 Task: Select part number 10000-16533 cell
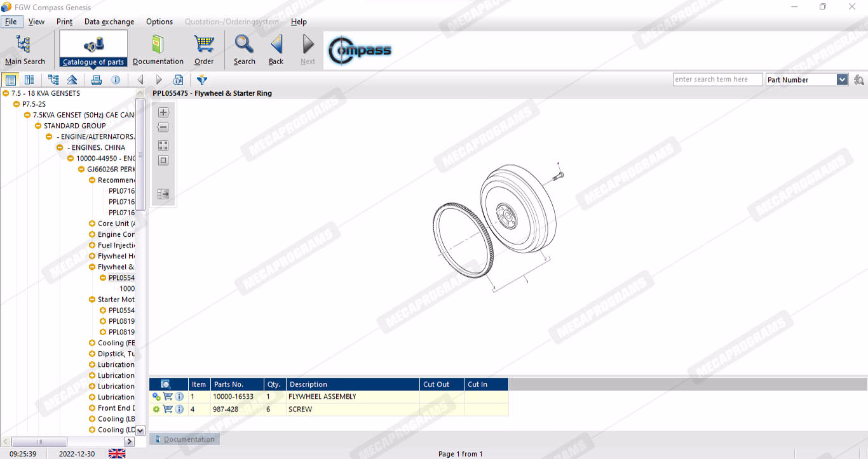tap(237, 397)
